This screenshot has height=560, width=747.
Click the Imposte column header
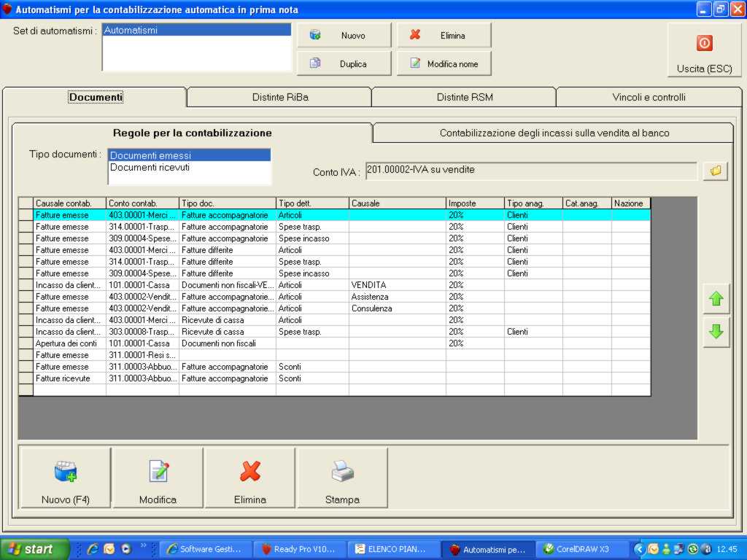[x=475, y=203]
